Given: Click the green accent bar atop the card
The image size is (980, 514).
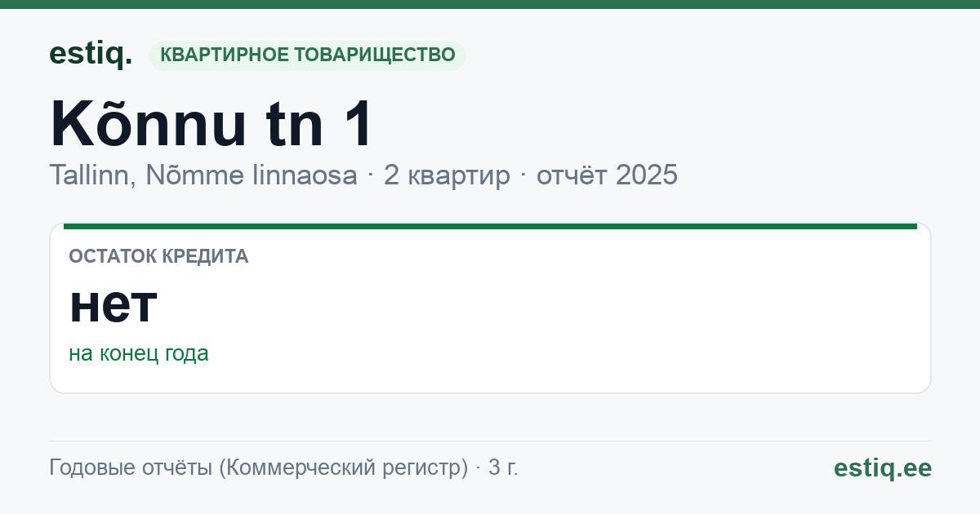Looking at the screenshot, I should click(x=490, y=226).
